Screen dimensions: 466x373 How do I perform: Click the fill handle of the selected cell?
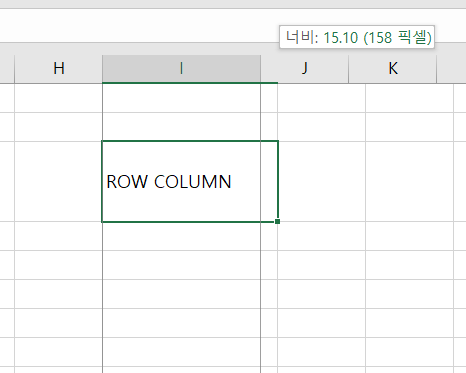277,221
